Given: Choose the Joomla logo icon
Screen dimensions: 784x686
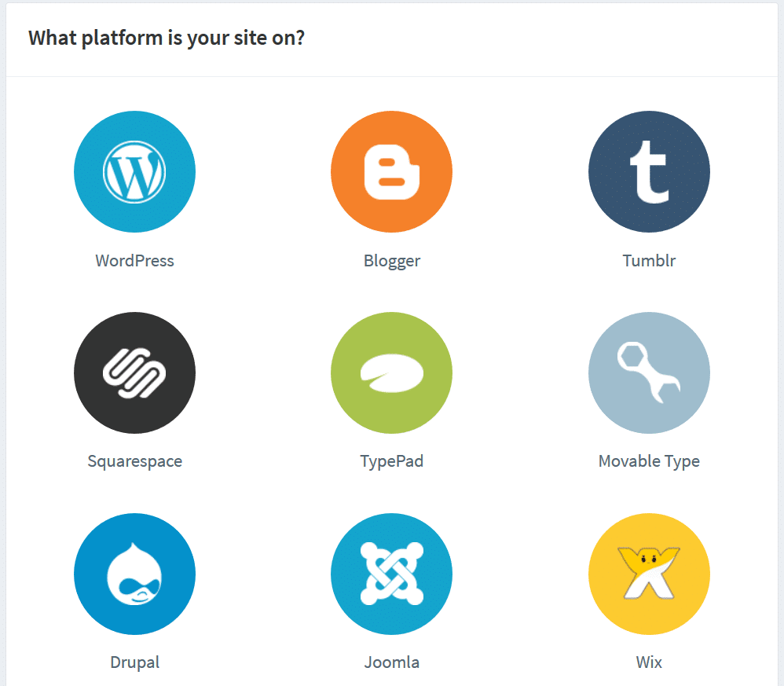Looking at the screenshot, I should [x=391, y=574].
